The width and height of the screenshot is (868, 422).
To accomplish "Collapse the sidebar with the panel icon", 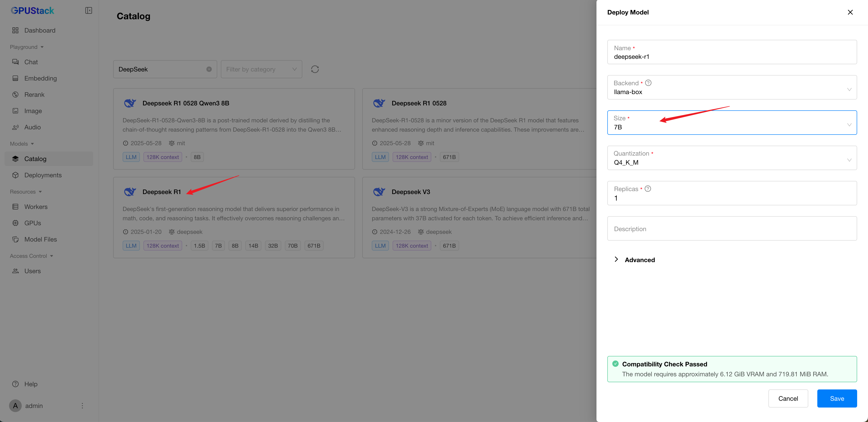I will (89, 10).
